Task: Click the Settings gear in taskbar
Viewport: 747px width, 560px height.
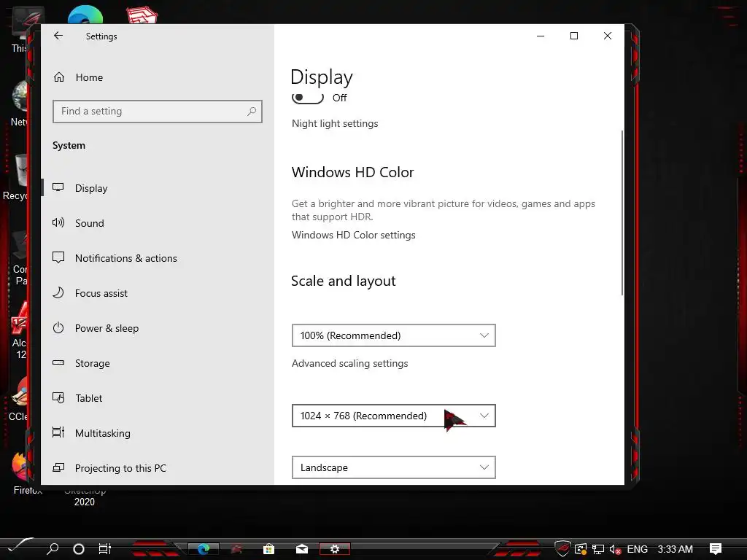Action: [x=335, y=549]
